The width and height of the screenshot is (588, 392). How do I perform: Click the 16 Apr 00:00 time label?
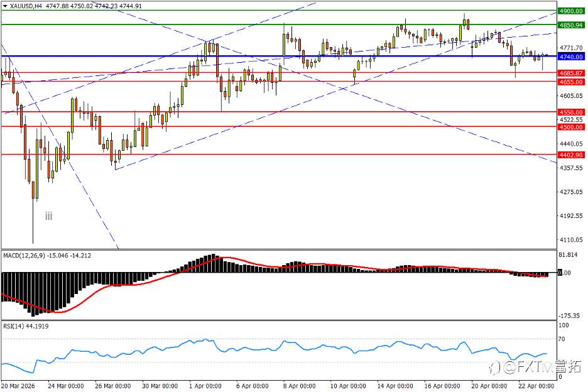[442, 386]
